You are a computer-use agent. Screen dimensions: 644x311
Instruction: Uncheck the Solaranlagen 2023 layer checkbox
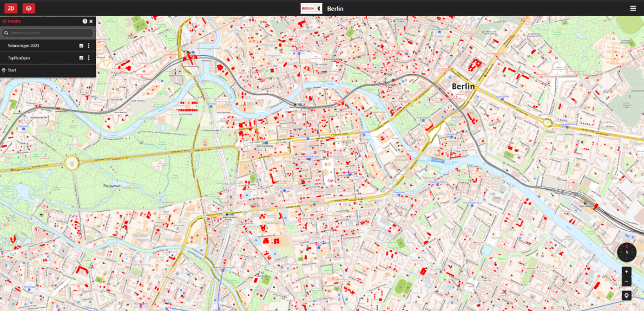[81, 45]
